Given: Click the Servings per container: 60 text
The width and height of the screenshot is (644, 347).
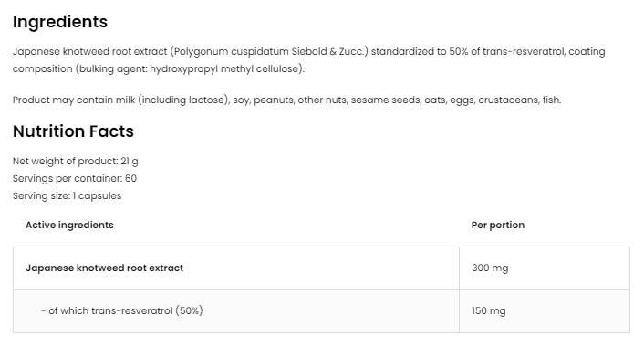Looking at the screenshot, I should point(74,178).
